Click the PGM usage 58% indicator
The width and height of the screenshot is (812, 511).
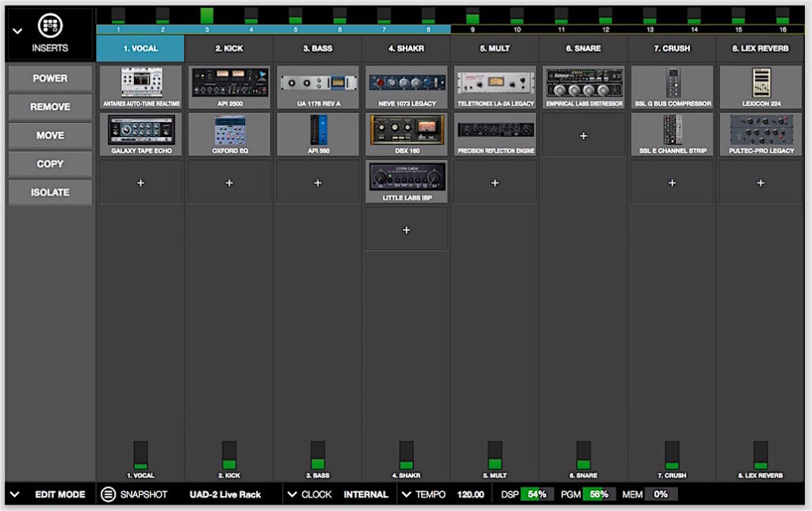click(599, 494)
